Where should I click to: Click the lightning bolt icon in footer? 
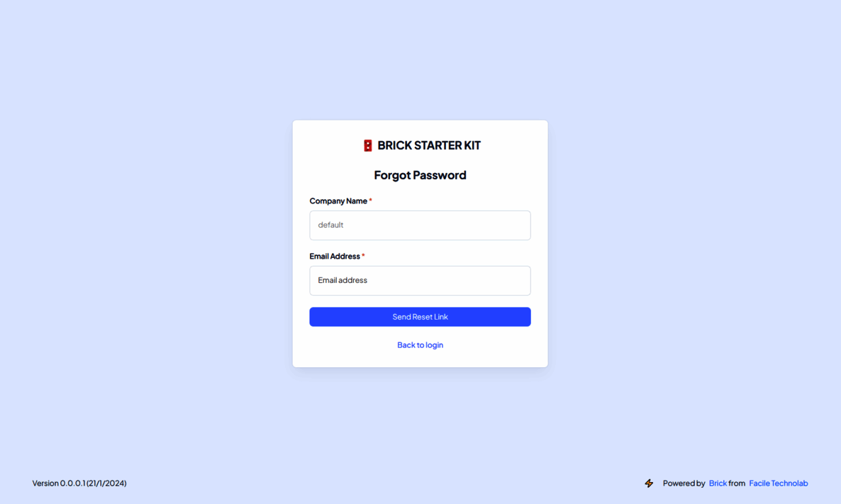click(649, 483)
